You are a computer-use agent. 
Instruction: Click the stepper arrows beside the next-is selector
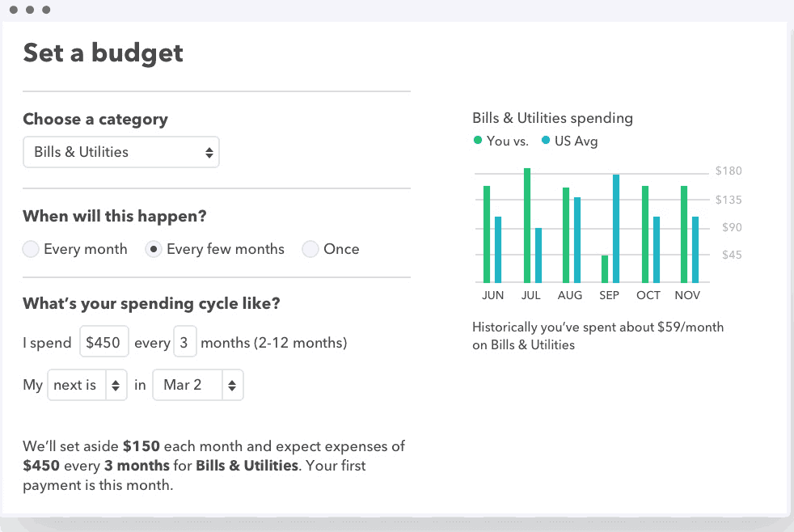[115, 385]
